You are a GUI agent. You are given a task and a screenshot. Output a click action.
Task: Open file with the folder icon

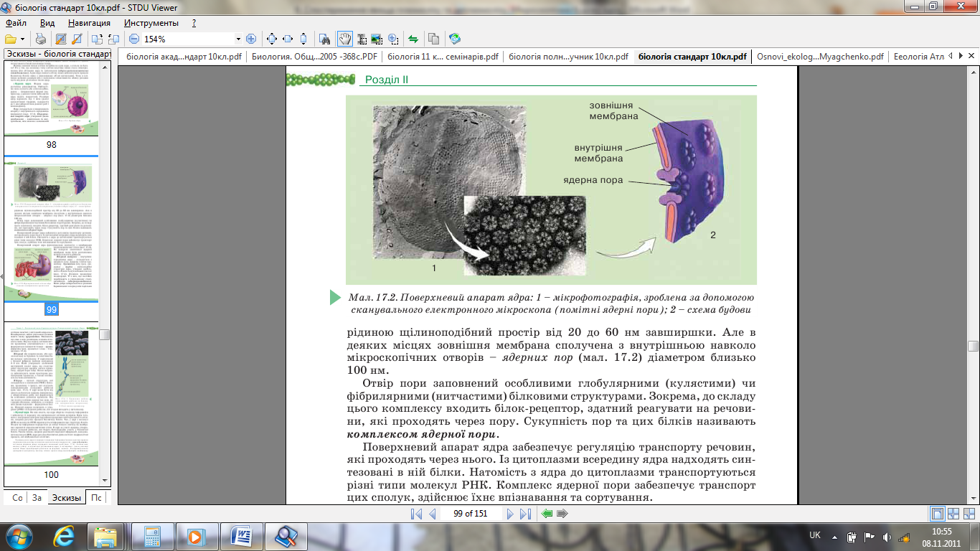coord(11,39)
